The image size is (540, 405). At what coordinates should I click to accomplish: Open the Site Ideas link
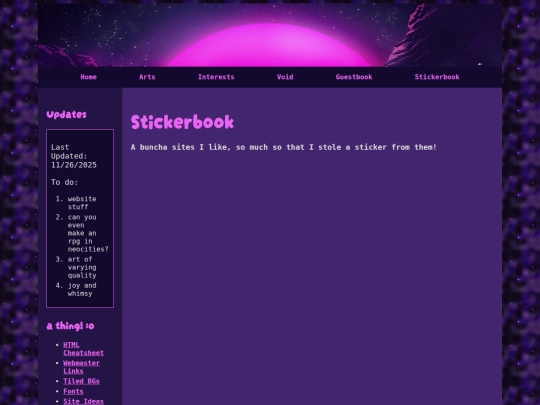tap(83, 401)
